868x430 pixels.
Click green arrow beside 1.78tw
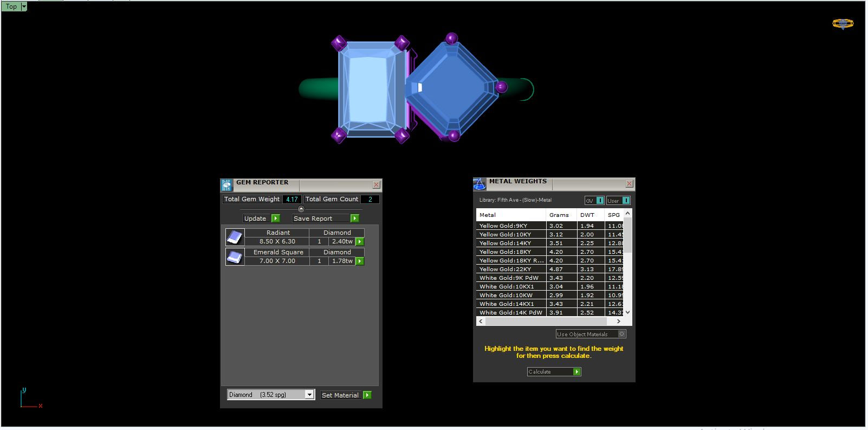360,261
